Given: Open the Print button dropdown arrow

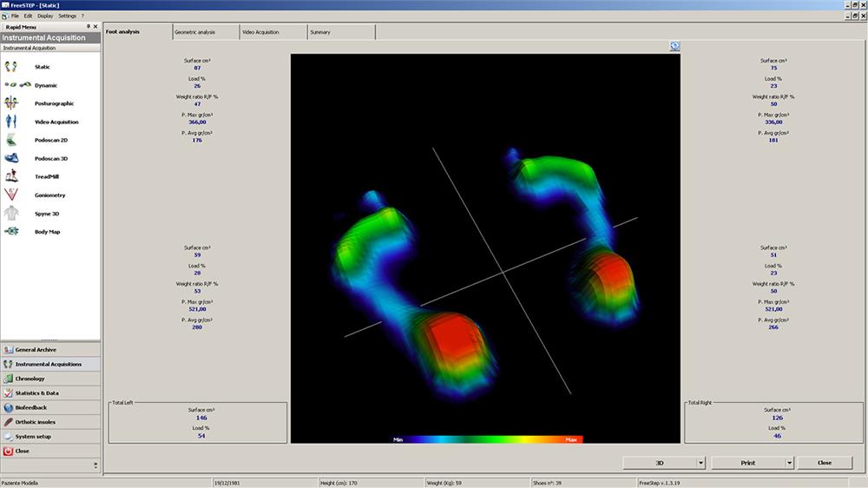Looking at the screenshot, I should point(789,463).
